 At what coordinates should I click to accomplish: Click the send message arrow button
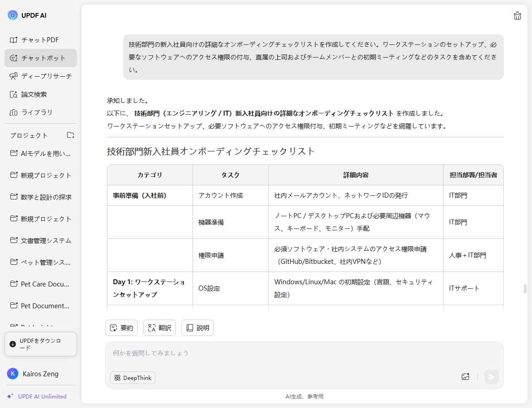pos(491,377)
